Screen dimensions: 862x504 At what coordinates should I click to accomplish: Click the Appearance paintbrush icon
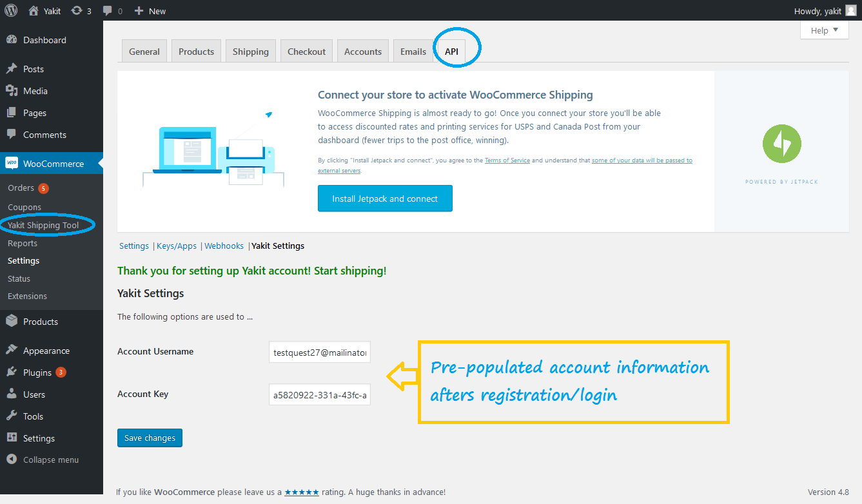12,351
